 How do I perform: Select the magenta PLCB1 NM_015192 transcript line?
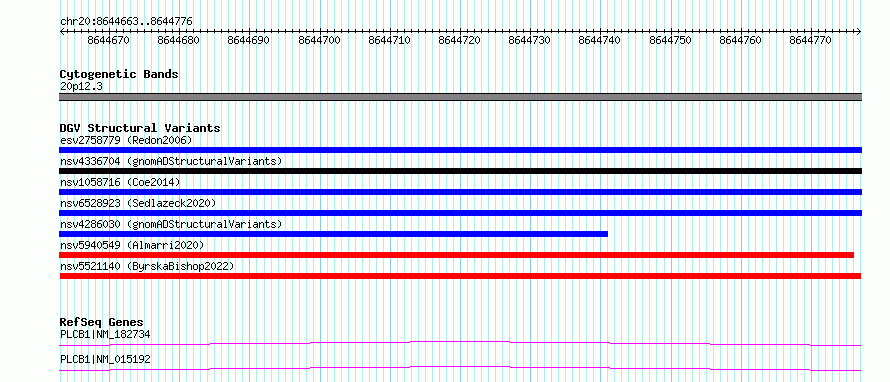click(x=460, y=368)
